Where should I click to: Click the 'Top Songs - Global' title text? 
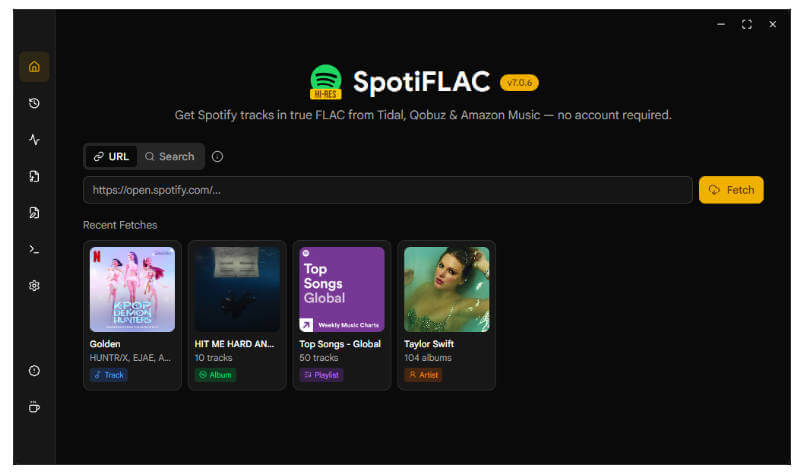pyautogui.click(x=340, y=344)
